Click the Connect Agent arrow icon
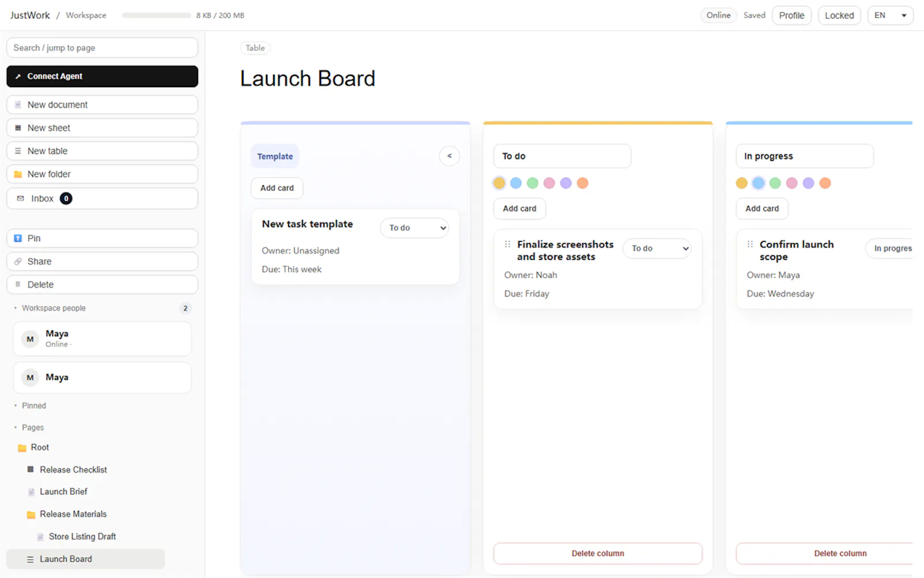 pyautogui.click(x=18, y=76)
